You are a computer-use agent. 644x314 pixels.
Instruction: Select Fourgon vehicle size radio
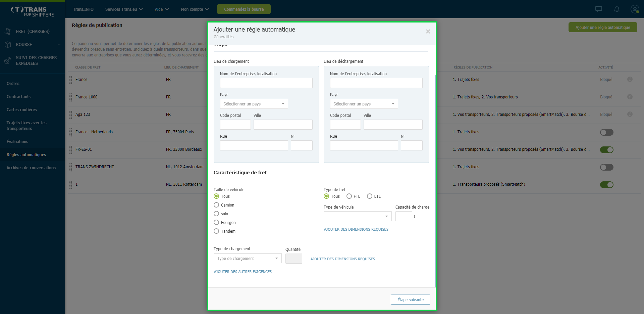click(216, 222)
